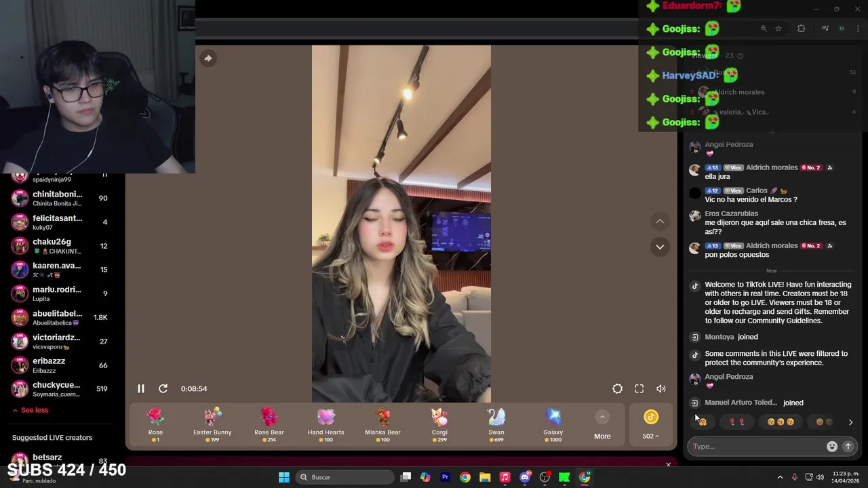The image size is (868, 488).
Task: Open eribazzz live channel avatar
Action: click(x=20, y=365)
